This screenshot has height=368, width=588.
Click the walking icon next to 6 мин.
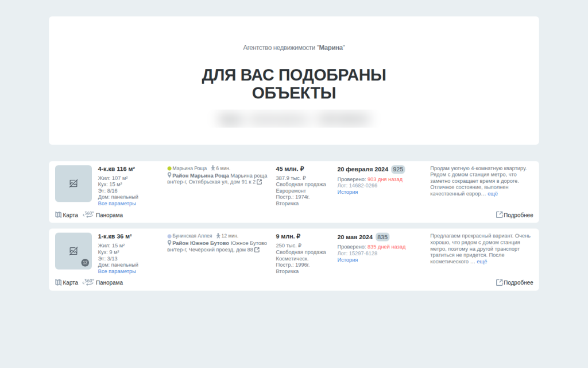[x=213, y=168]
